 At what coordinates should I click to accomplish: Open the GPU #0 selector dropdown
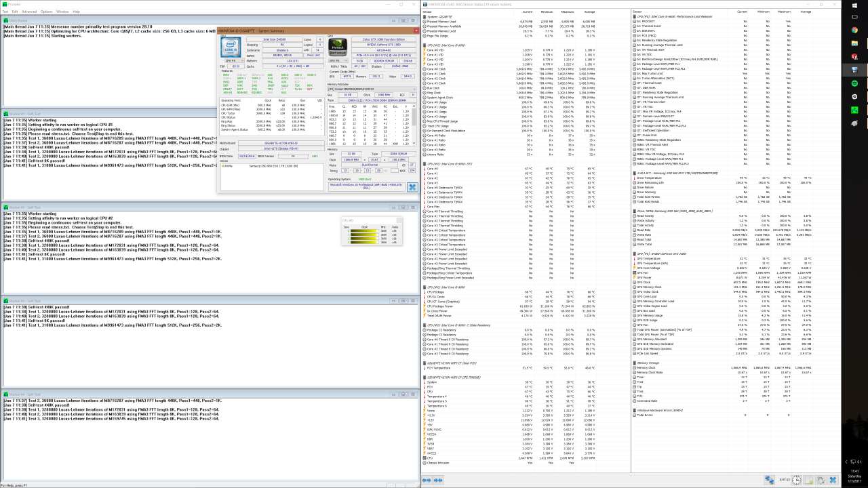coord(337,60)
